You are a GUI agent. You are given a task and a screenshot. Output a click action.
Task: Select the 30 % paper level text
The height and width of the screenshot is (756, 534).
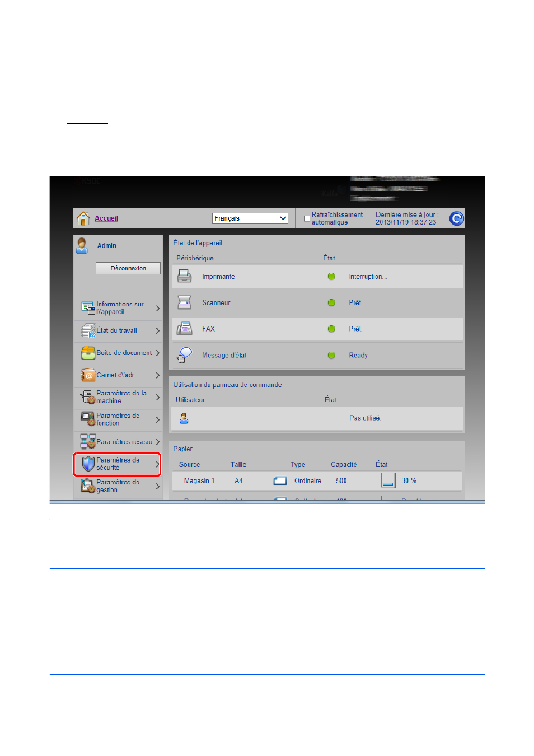tap(409, 481)
